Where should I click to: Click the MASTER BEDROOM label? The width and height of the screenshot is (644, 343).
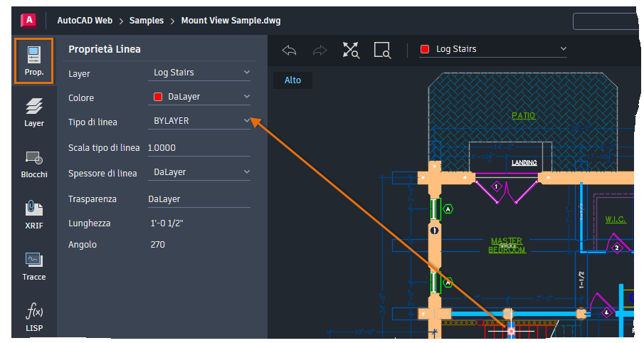(x=507, y=246)
